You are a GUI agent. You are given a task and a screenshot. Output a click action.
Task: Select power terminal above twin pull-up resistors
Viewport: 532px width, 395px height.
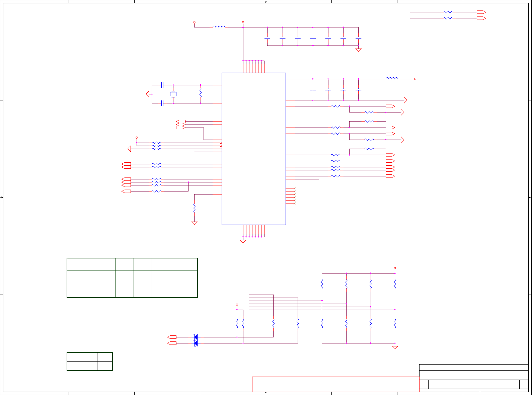(x=237, y=305)
